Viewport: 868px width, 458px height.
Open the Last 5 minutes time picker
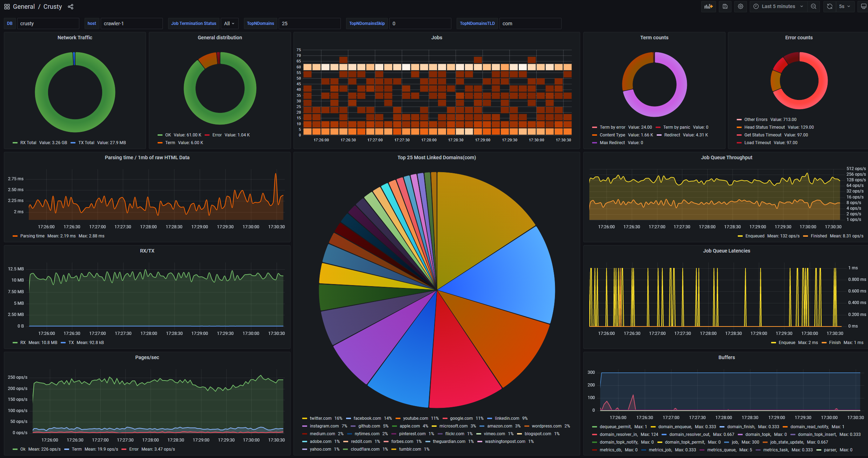point(778,6)
